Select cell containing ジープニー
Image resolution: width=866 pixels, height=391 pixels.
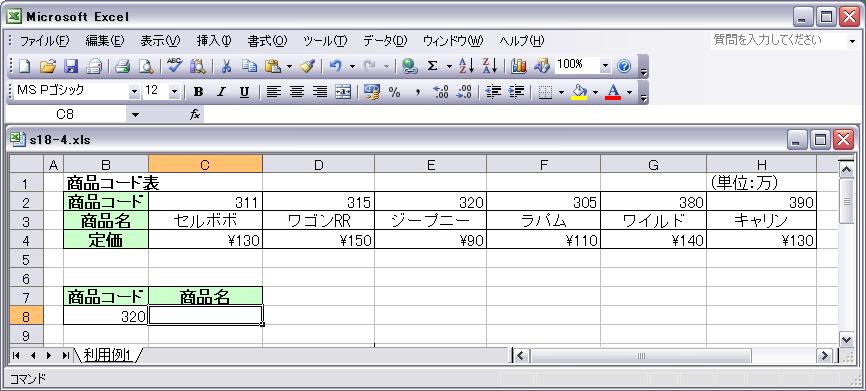pyautogui.click(x=430, y=221)
